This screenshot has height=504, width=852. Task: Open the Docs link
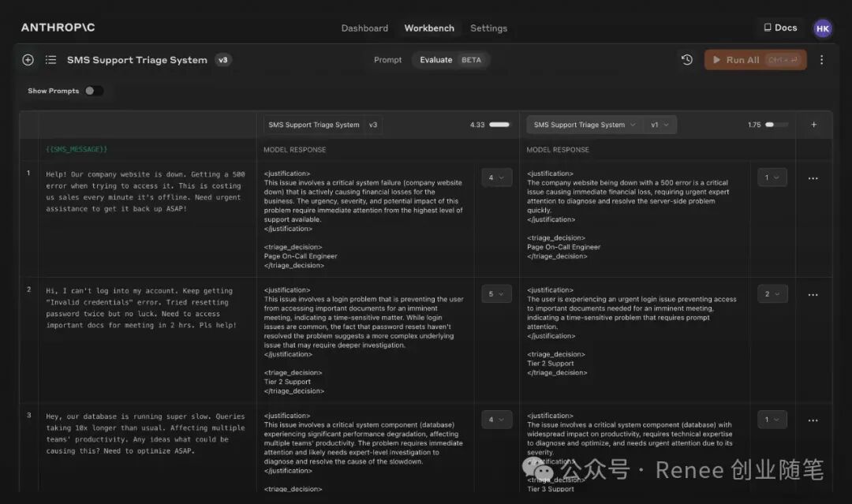pos(780,28)
